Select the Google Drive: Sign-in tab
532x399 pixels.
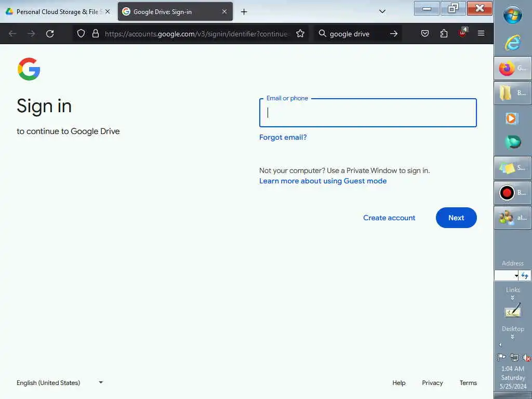(175, 11)
